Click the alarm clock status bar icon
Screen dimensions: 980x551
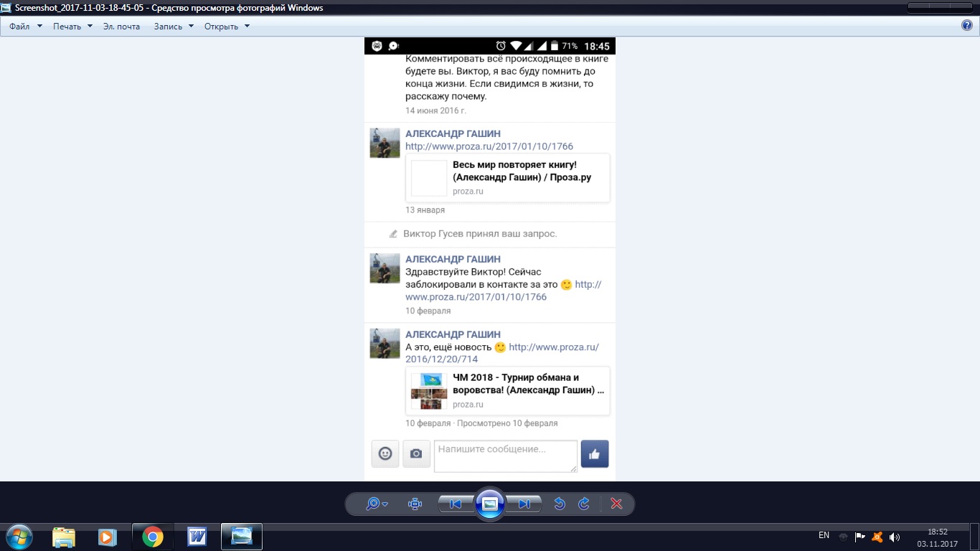point(501,46)
